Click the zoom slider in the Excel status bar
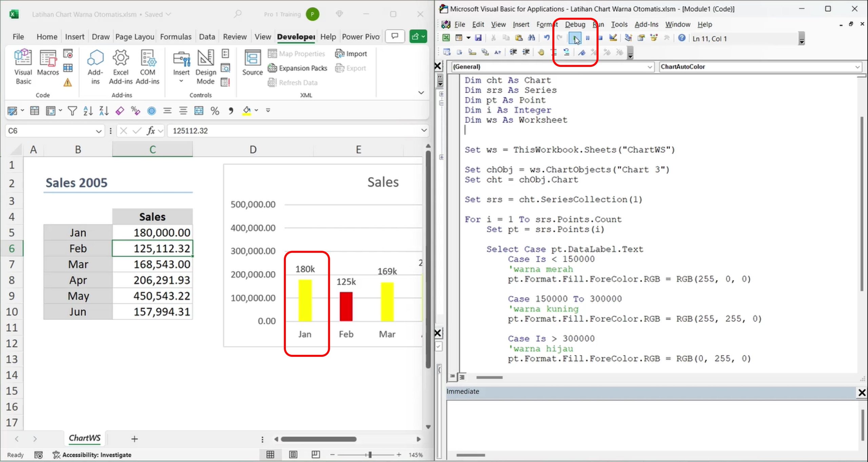Viewport: 868px width, 462px height. pos(370,455)
